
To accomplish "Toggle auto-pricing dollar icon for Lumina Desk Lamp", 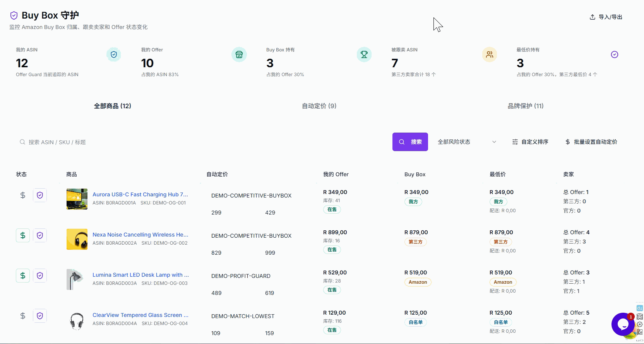I will pyautogui.click(x=23, y=276).
